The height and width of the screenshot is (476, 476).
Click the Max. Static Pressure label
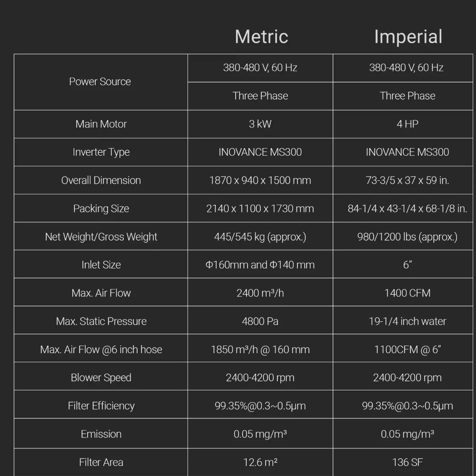(x=101, y=321)
